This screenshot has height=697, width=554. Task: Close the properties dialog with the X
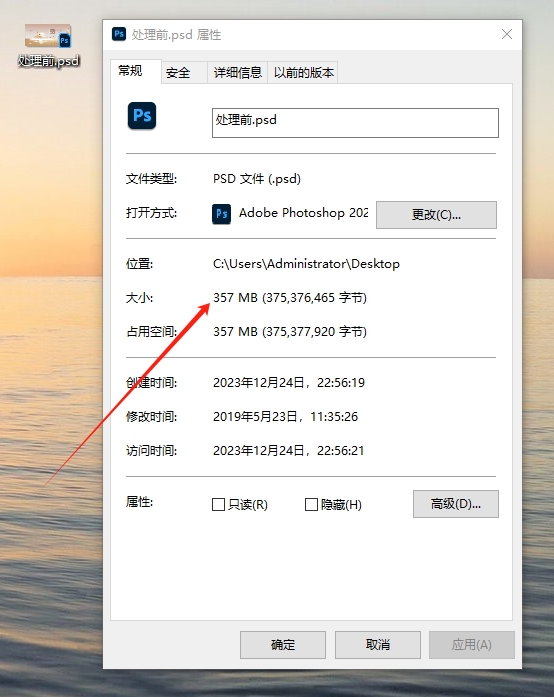[x=507, y=34]
